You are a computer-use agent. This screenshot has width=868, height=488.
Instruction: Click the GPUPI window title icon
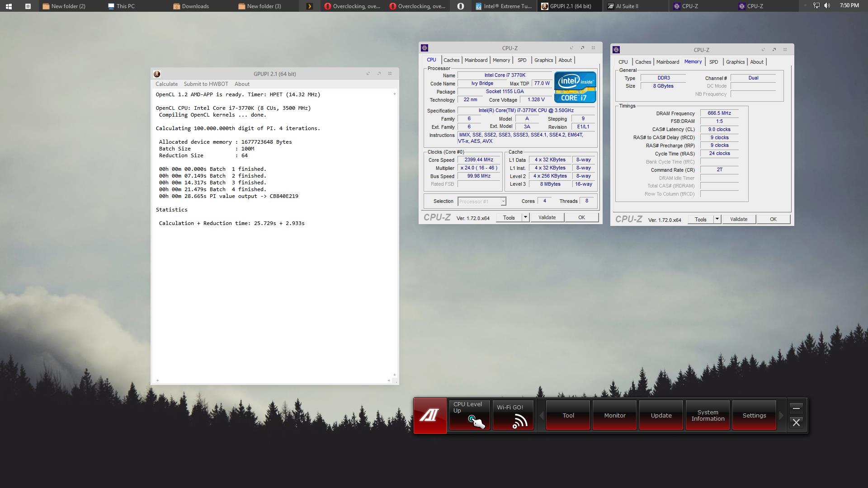pyautogui.click(x=157, y=74)
